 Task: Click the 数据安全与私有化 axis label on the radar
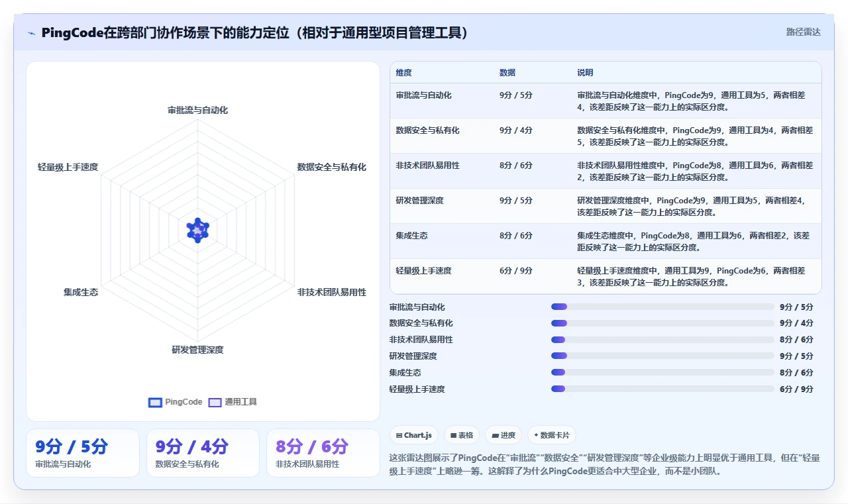(331, 167)
